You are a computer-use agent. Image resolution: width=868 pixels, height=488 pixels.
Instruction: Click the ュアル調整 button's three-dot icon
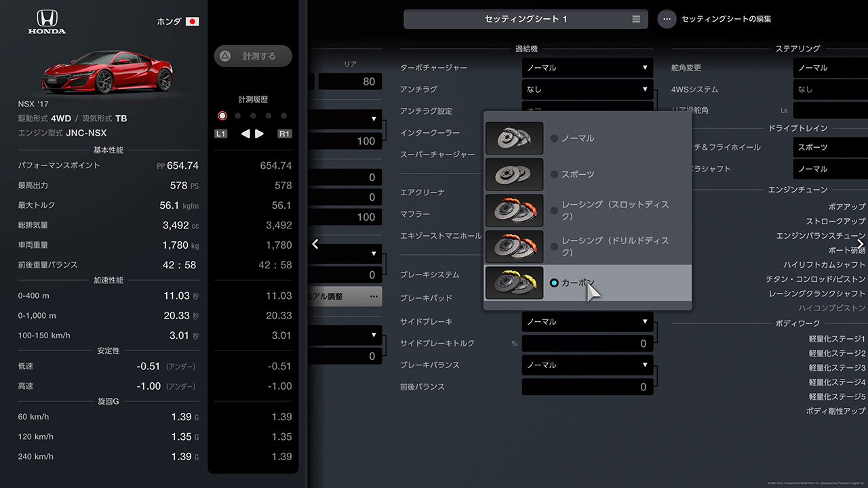pyautogui.click(x=374, y=296)
